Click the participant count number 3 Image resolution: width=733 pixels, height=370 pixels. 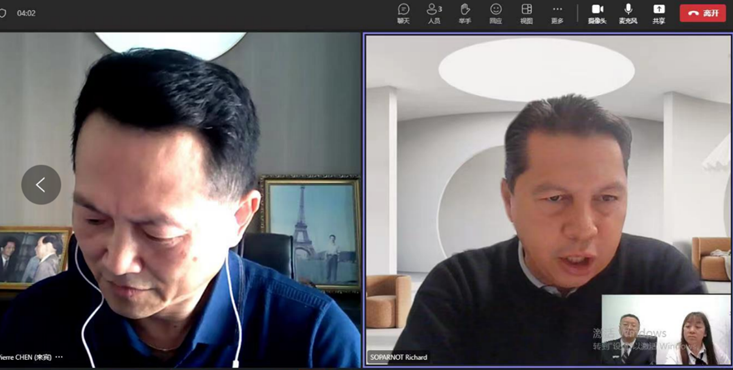pos(440,9)
